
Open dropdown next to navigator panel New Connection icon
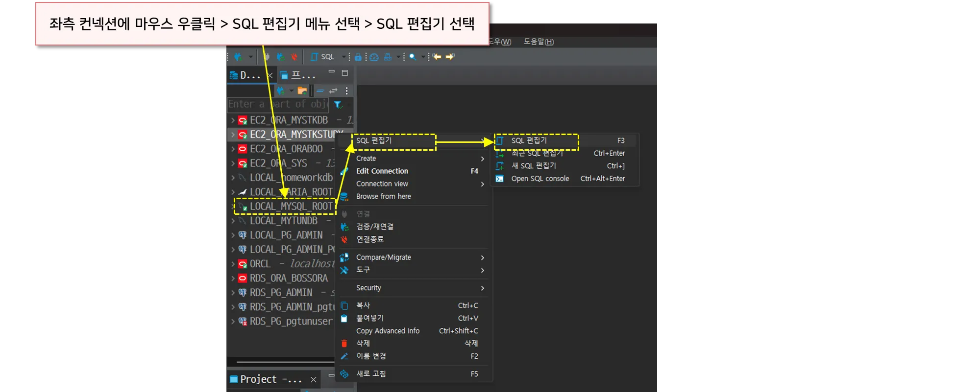(x=291, y=91)
